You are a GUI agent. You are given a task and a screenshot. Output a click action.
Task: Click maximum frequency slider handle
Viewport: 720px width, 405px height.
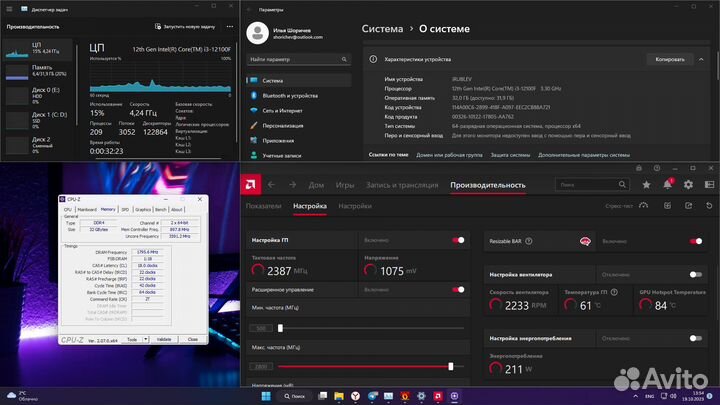(450, 366)
